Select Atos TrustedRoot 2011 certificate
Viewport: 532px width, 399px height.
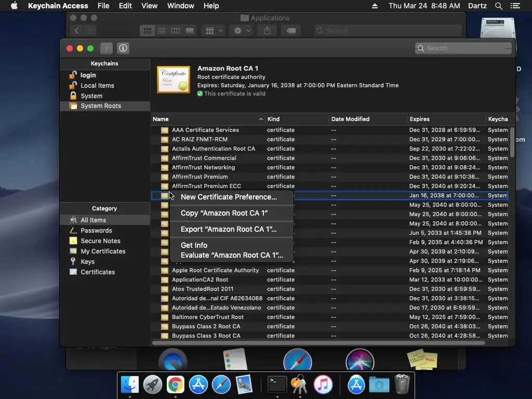(329, 289)
